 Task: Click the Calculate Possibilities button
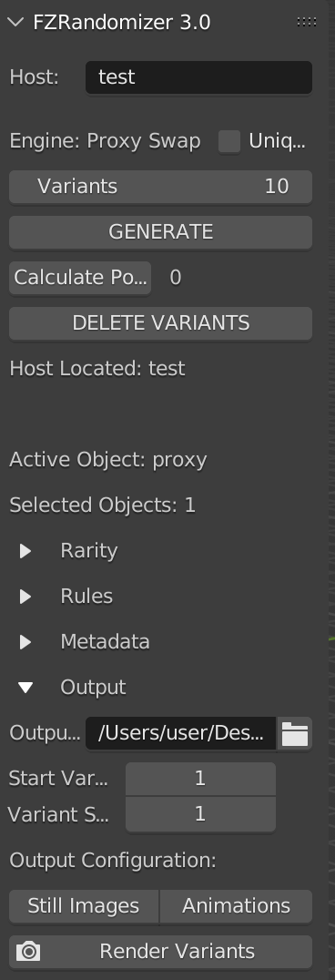click(x=80, y=278)
